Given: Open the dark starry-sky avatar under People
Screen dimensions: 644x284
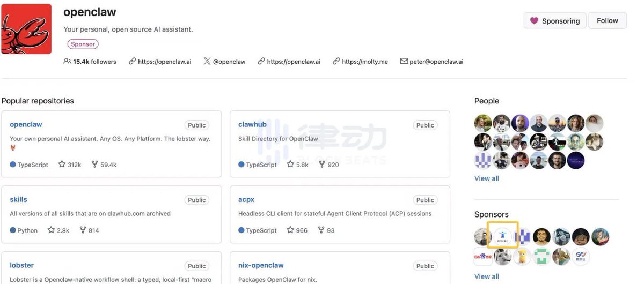Looking at the screenshot, I should (x=576, y=160).
